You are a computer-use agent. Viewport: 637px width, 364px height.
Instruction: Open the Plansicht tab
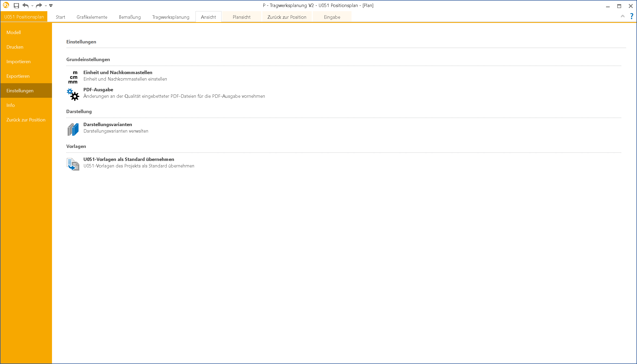[242, 17]
